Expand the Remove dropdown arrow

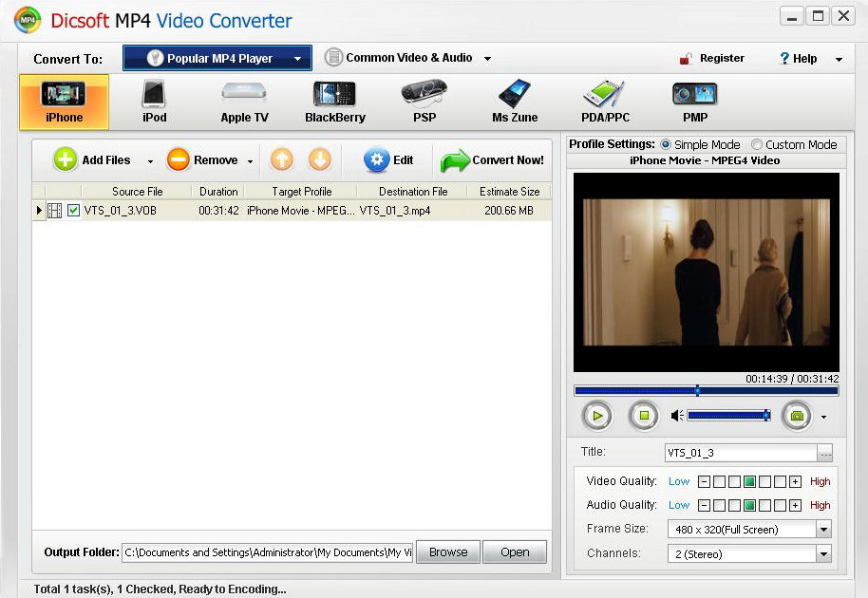point(250,161)
